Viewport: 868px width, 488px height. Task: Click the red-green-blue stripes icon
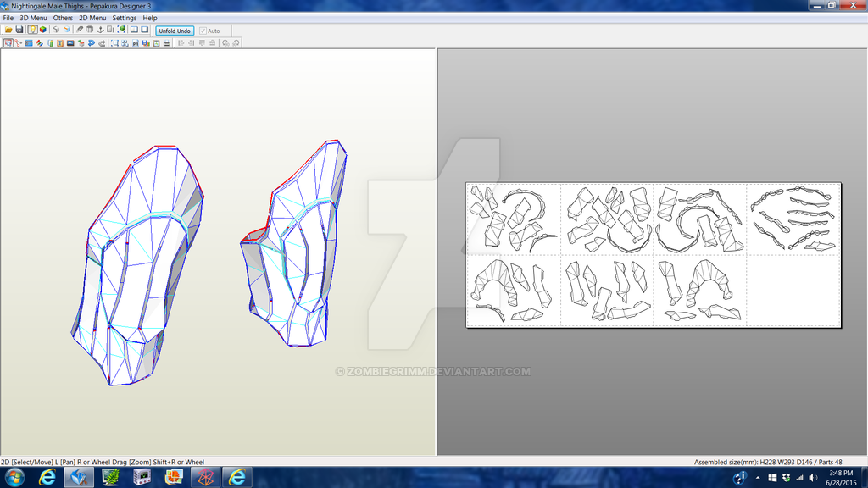click(39, 43)
